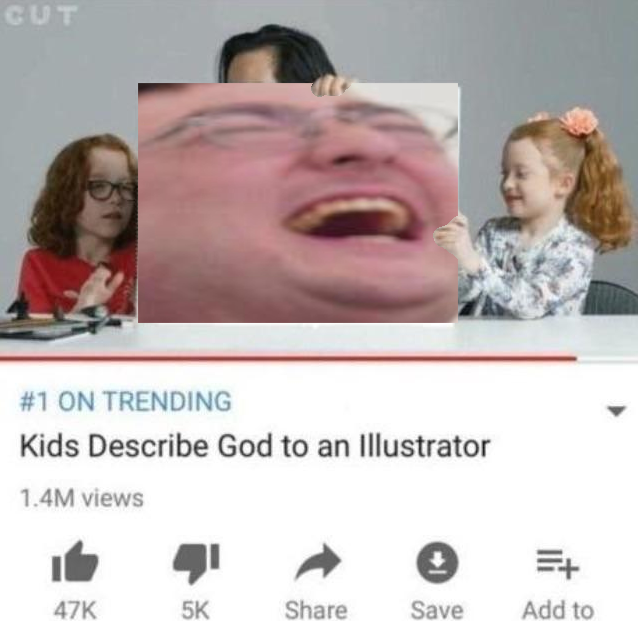Viewport: 638px width, 621px height.
Task: Seek within the red video progress bar
Action: pyautogui.click(x=288, y=358)
